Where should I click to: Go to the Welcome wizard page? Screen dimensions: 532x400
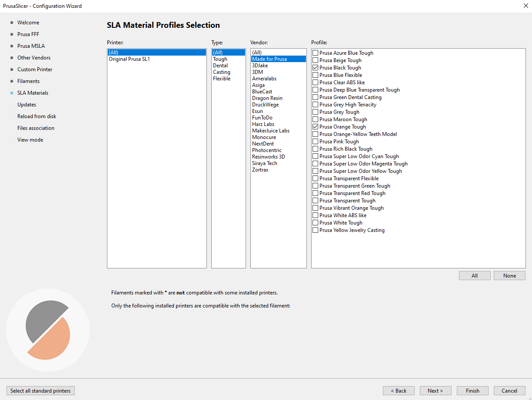coord(28,23)
